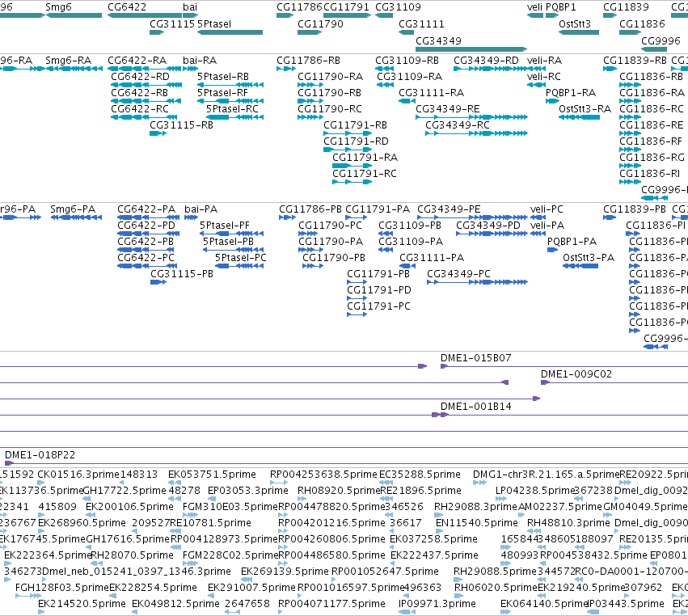Open EST EC35288.5prime label
The image size is (688, 616).
coord(420,475)
